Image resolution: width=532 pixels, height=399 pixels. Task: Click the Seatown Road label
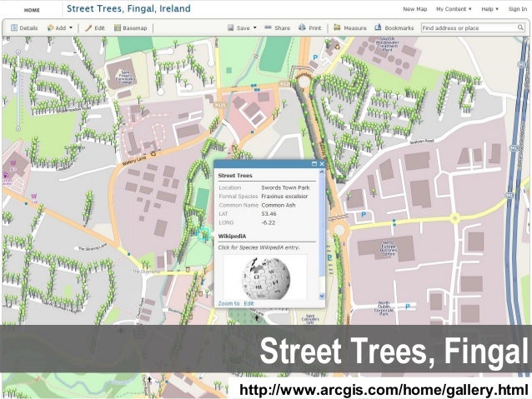point(422,141)
